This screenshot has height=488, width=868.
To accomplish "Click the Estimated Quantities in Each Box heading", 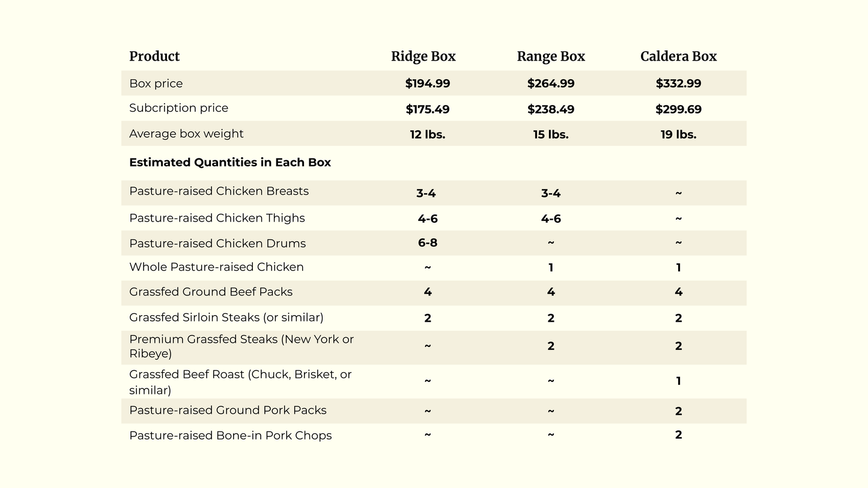I will tap(230, 163).
